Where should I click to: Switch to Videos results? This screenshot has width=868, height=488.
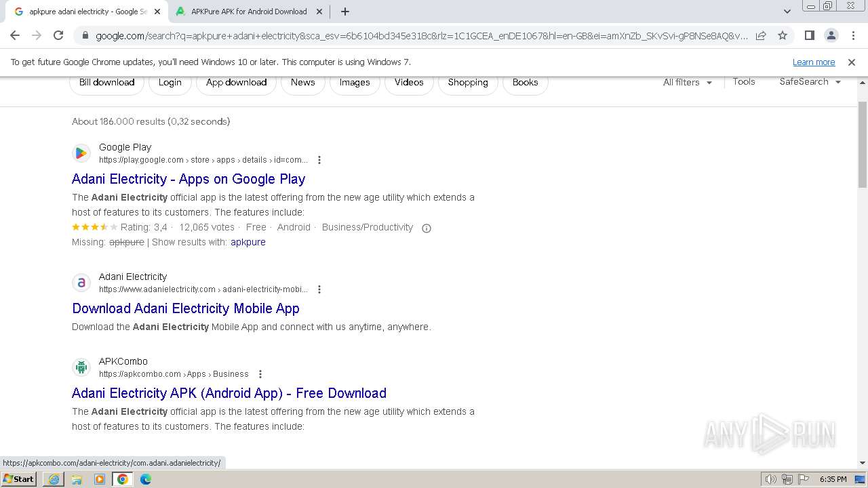pos(409,82)
